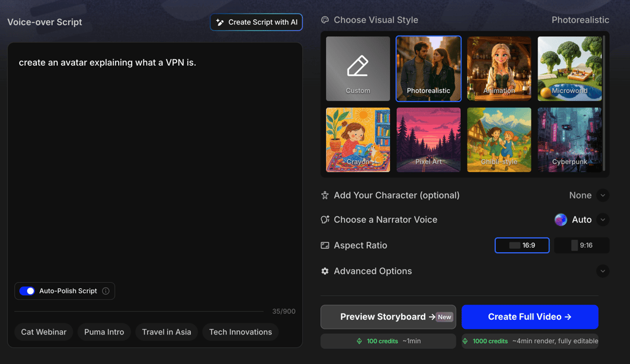Select the Cyberpunk style thumbnail
630x364 pixels.
tap(570, 140)
